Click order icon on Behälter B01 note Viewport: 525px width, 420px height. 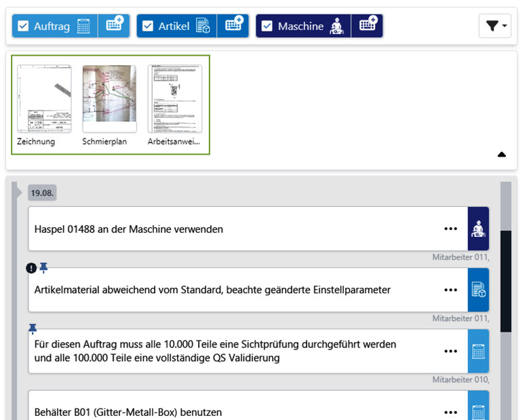478,406
